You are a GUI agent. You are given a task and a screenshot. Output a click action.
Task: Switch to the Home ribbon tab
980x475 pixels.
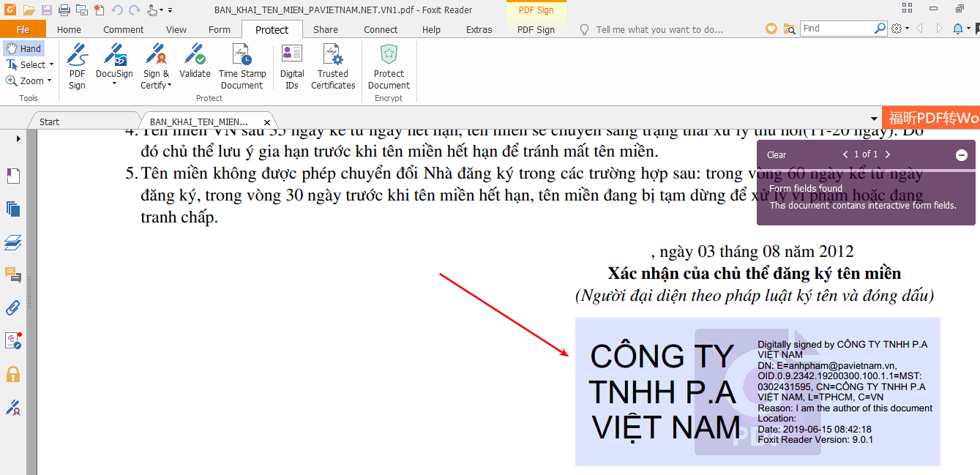pos(69,29)
